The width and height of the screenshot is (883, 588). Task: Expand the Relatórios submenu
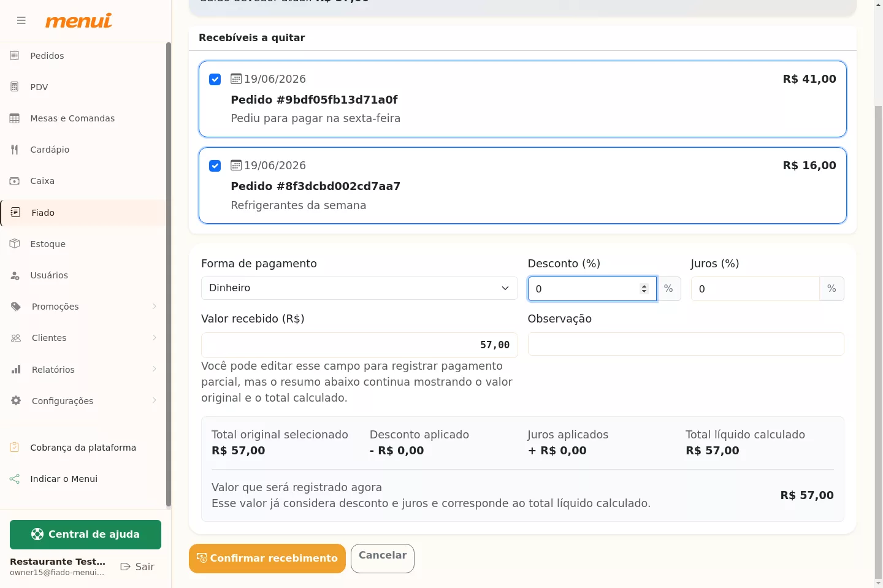tap(154, 369)
